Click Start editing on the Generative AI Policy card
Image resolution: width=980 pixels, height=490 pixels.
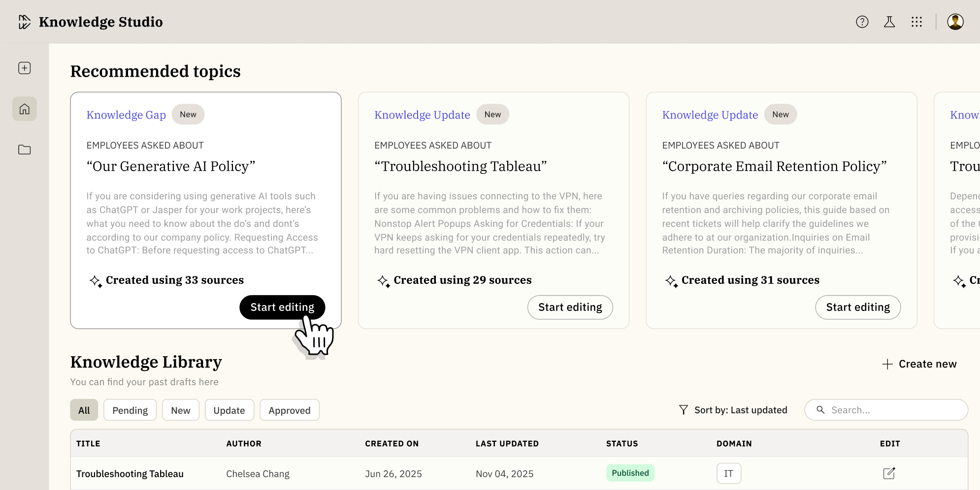[x=282, y=307]
